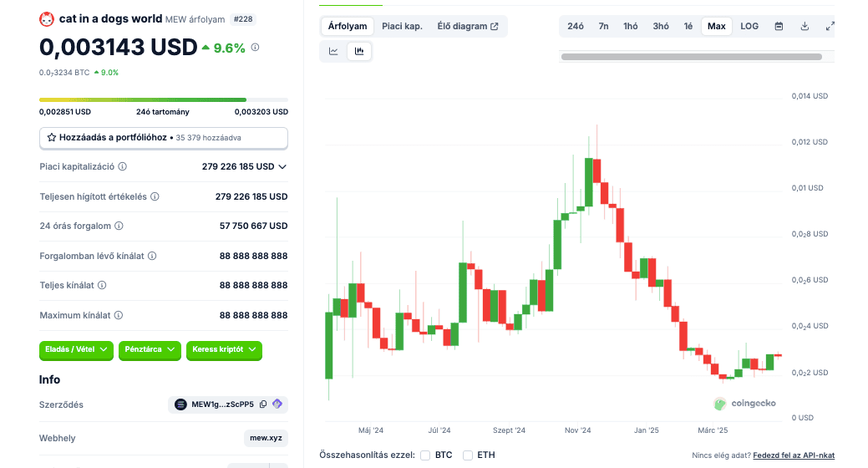The width and height of the screenshot is (868, 468).
Task: Click the 0,003203 USD range high value
Action: coord(261,112)
